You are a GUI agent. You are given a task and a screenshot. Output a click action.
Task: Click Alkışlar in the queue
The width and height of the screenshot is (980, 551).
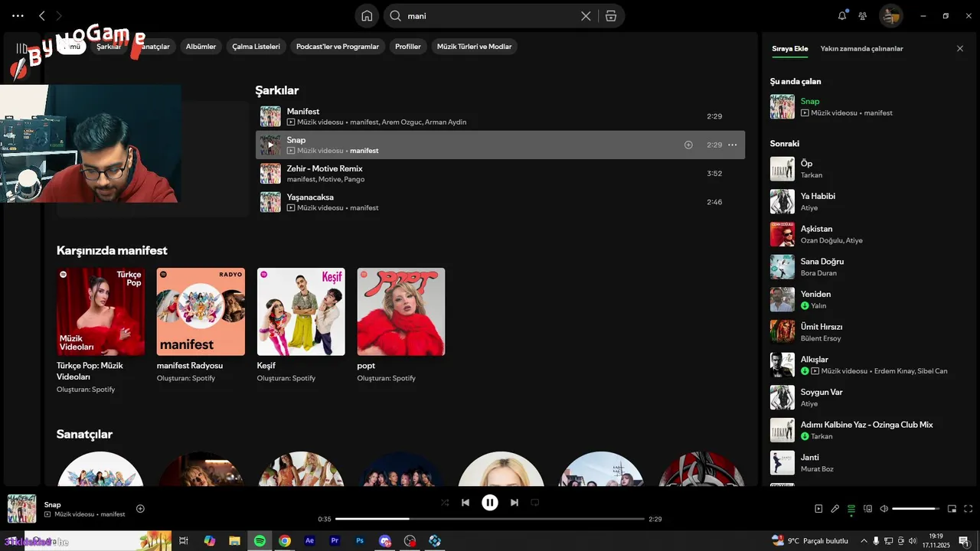[869, 365]
